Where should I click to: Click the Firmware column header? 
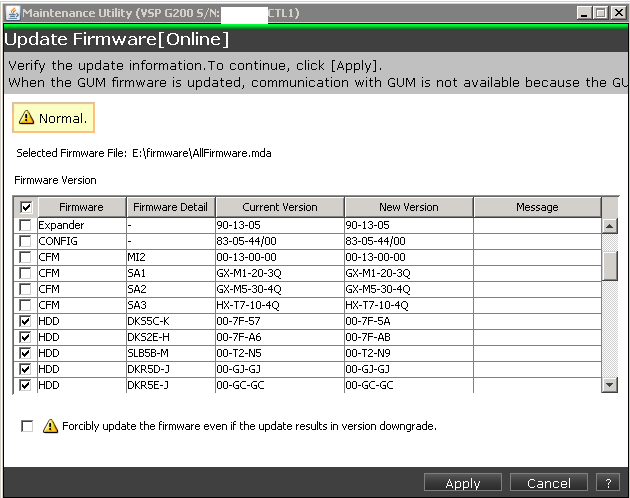point(82,207)
